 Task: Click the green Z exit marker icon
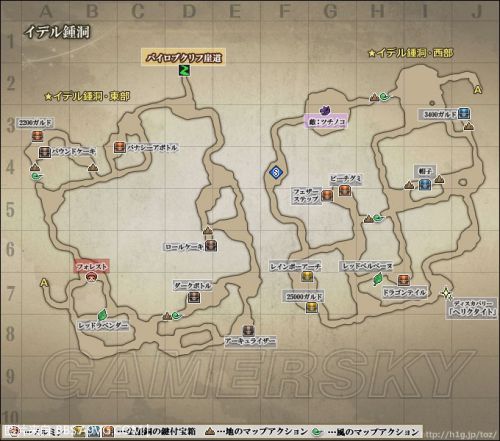pyautogui.click(x=184, y=70)
